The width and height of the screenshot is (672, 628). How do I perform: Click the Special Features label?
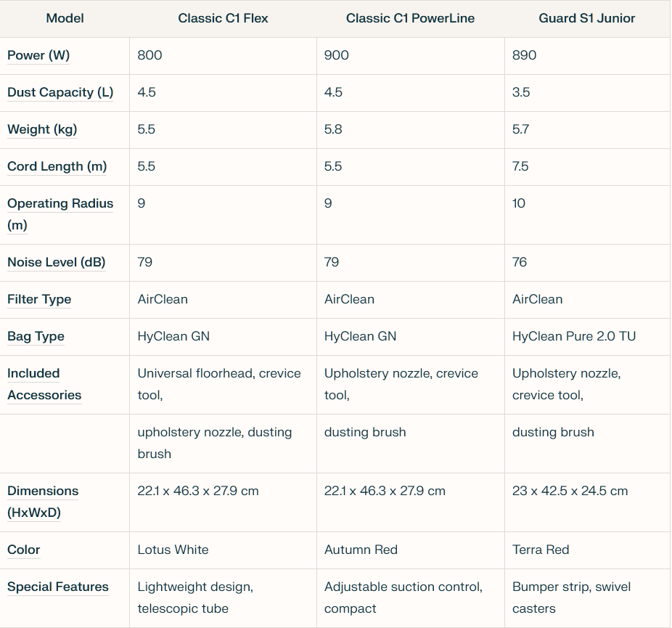(58, 587)
